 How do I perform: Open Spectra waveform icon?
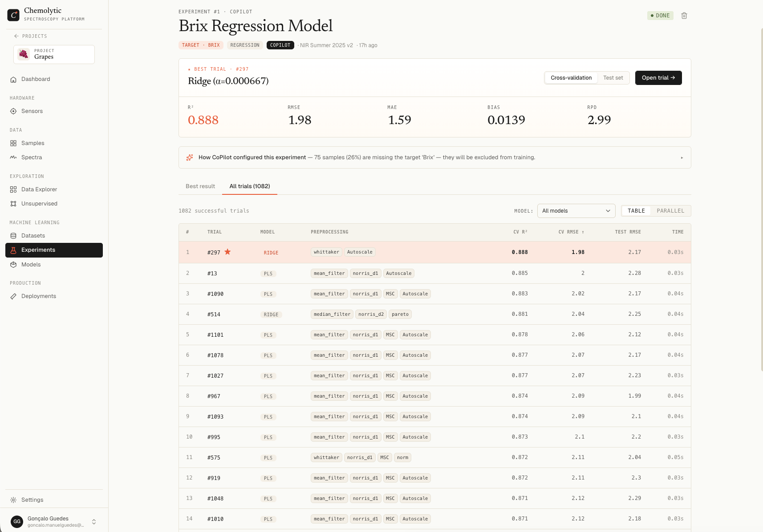click(x=13, y=157)
